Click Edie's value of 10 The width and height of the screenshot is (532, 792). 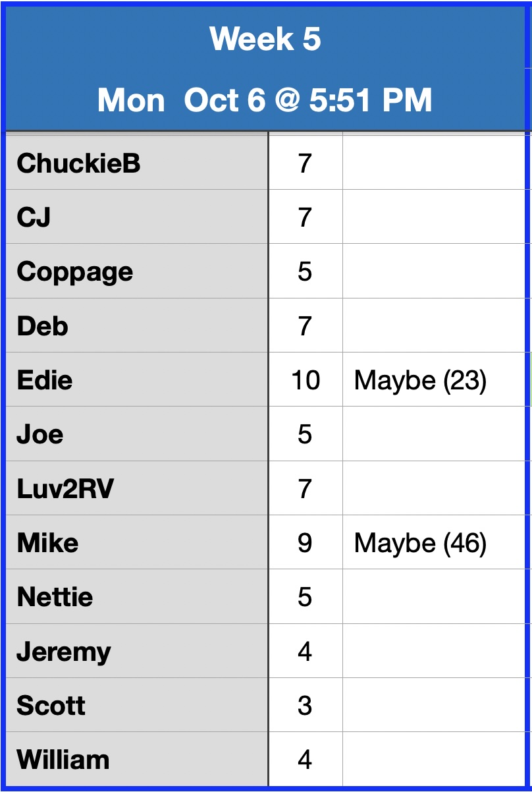[306, 380]
